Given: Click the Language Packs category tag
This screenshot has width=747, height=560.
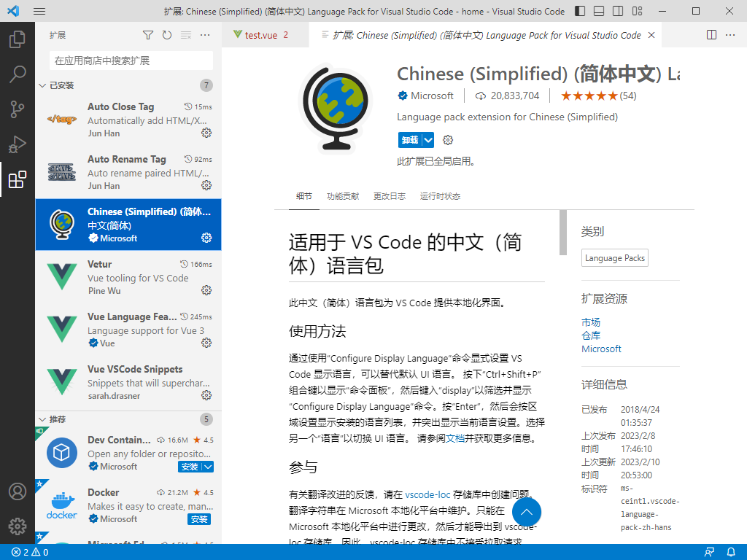Looking at the screenshot, I should 614,257.
